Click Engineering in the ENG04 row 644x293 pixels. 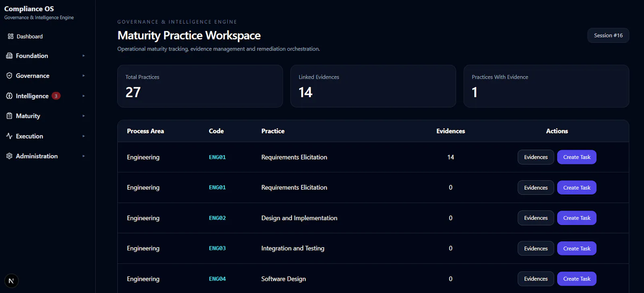coord(143,279)
